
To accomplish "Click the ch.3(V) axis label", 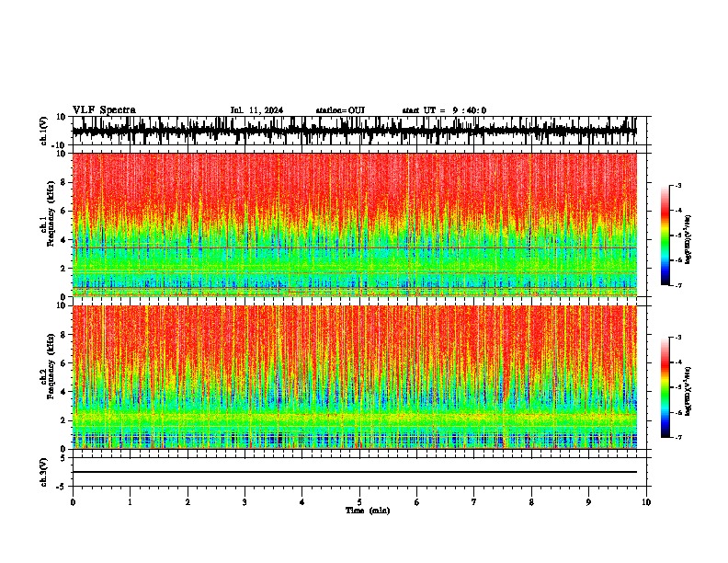I will click(44, 472).
